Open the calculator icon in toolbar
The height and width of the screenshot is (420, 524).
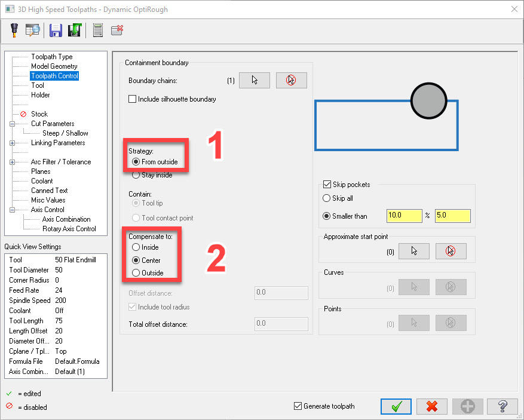pyautogui.click(x=98, y=30)
